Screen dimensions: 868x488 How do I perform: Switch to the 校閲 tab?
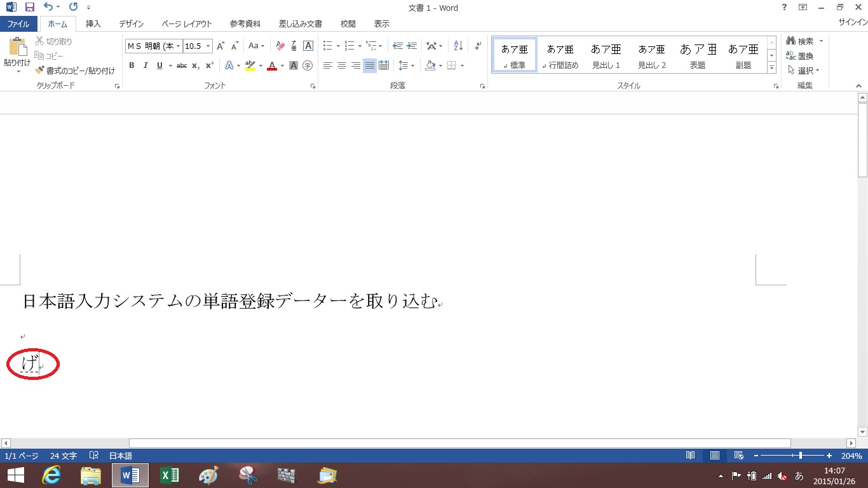(348, 24)
